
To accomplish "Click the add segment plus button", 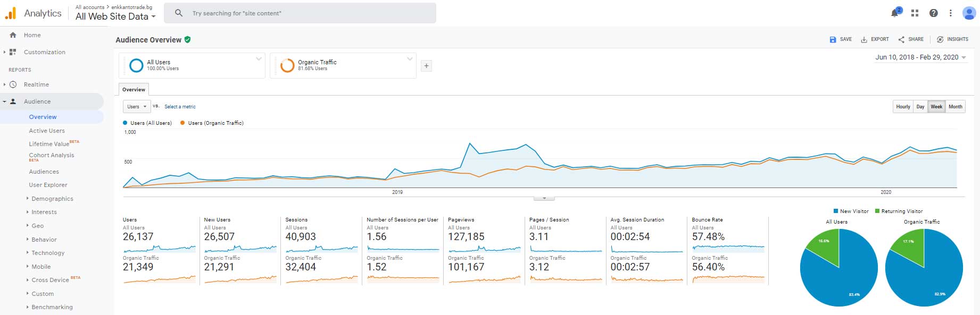I will click(426, 66).
